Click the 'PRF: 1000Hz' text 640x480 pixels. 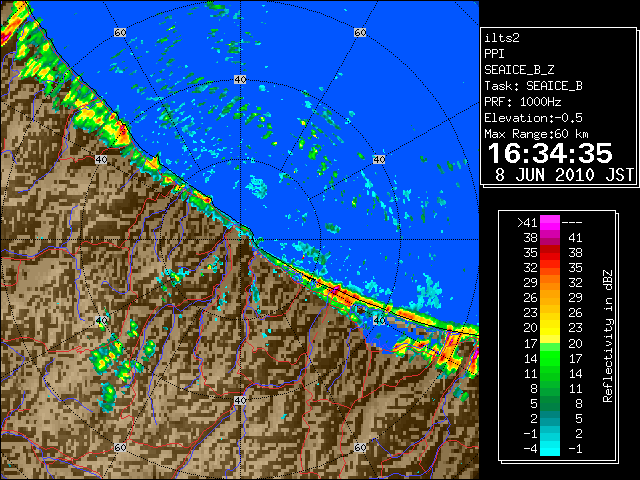(x=523, y=102)
